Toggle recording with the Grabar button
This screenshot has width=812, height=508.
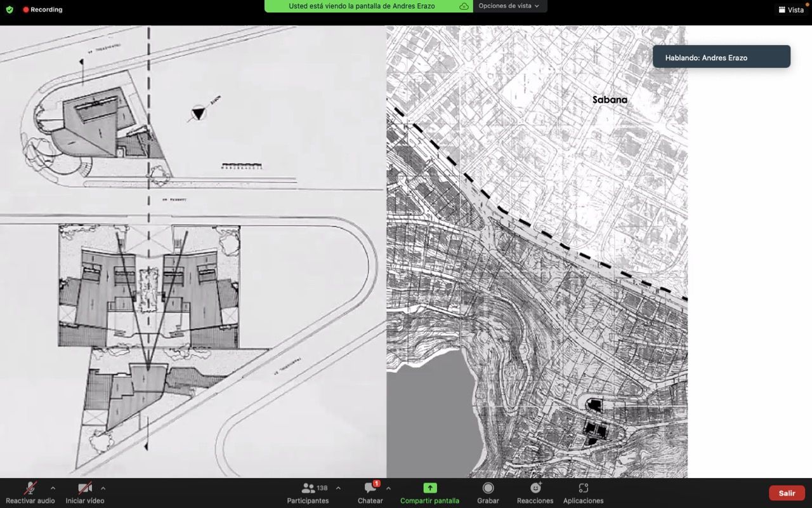pos(488,492)
